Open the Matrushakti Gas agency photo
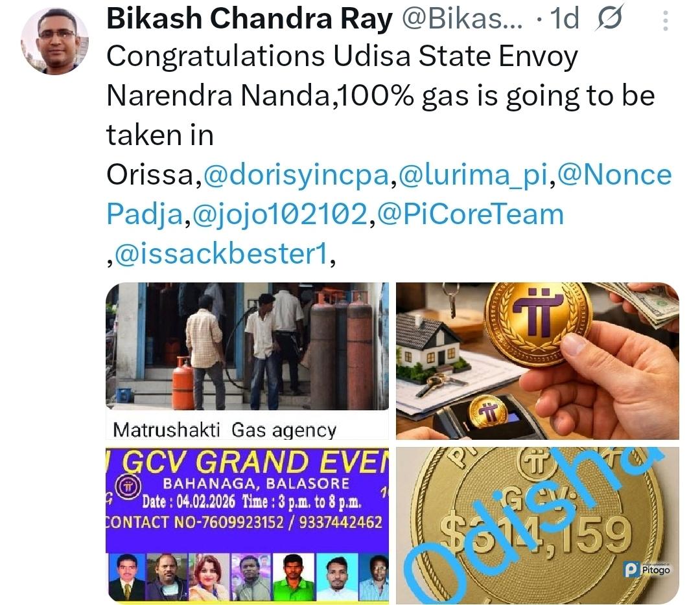The image size is (700, 605). pos(248,361)
